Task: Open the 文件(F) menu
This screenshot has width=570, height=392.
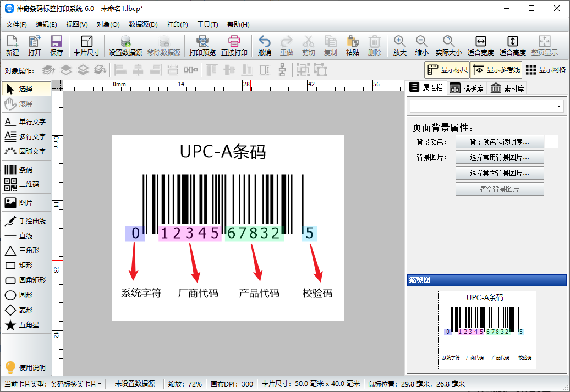Action: click(x=17, y=25)
